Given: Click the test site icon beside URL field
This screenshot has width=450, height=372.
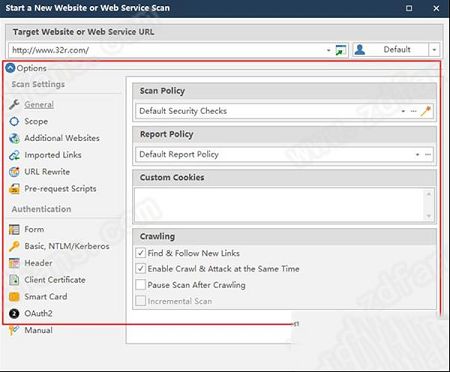Looking at the screenshot, I should tap(341, 50).
